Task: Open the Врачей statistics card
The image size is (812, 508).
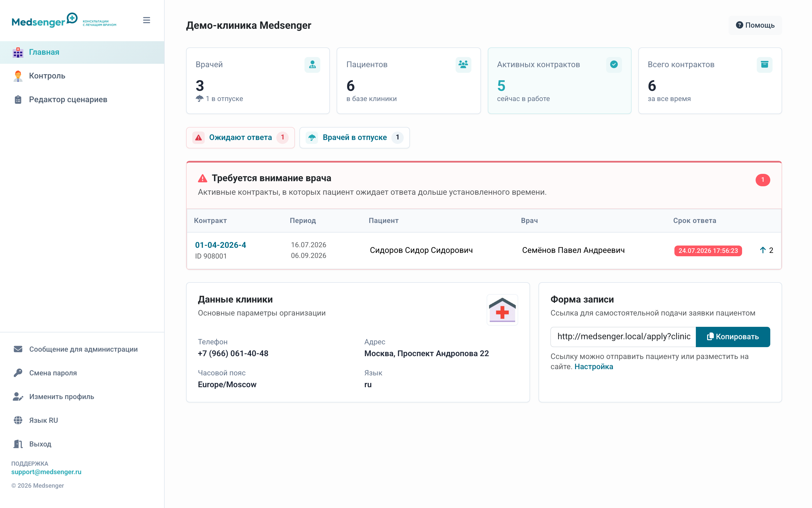Action: 258,81
